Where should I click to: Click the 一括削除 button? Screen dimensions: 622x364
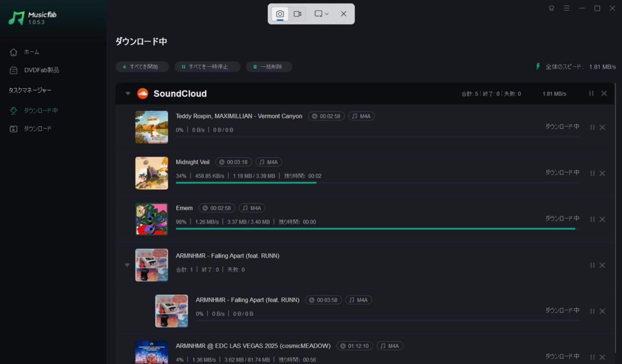[269, 67]
